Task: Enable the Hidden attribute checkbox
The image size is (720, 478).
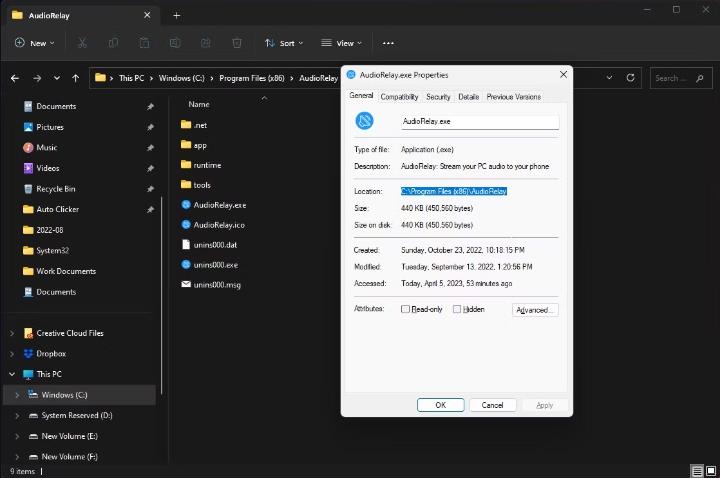Action: click(x=457, y=309)
